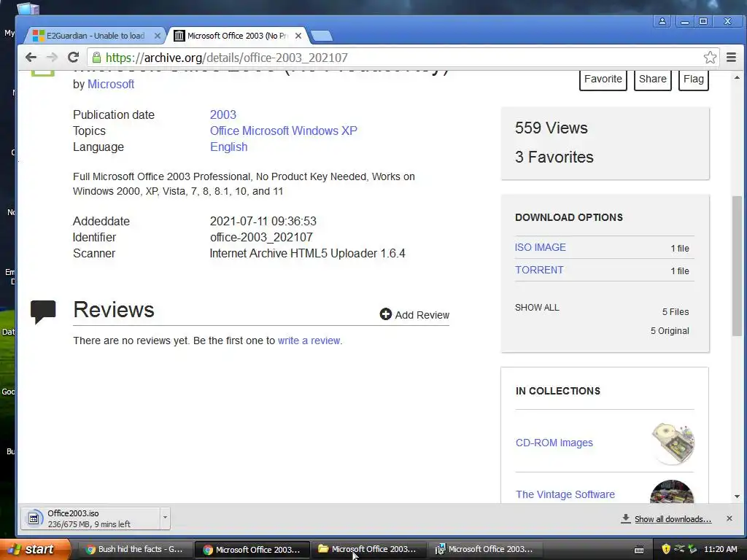This screenshot has width=747, height=560.
Task: Click the Reviews speech bubble icon
Action: [43, 312]
